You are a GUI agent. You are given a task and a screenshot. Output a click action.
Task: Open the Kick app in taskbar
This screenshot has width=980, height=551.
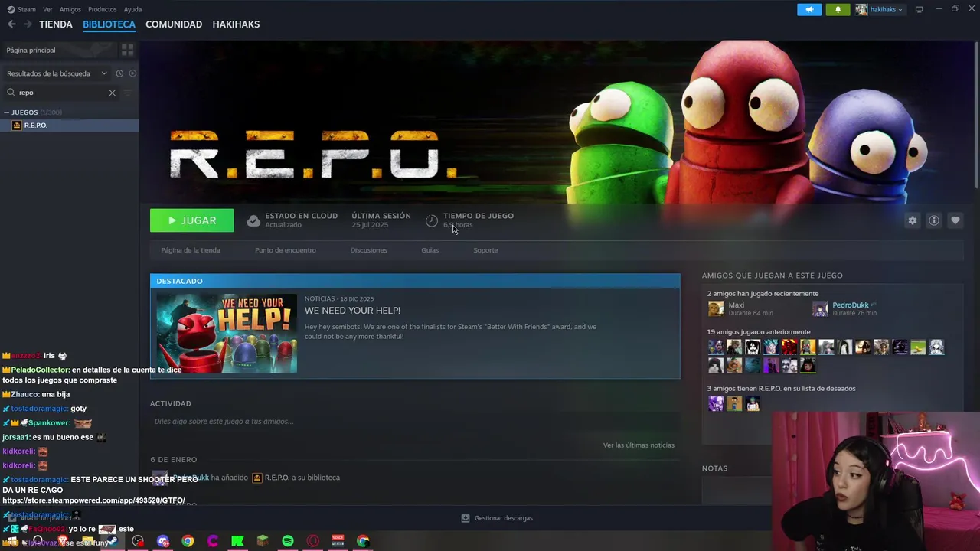click(x=237, y=541)
